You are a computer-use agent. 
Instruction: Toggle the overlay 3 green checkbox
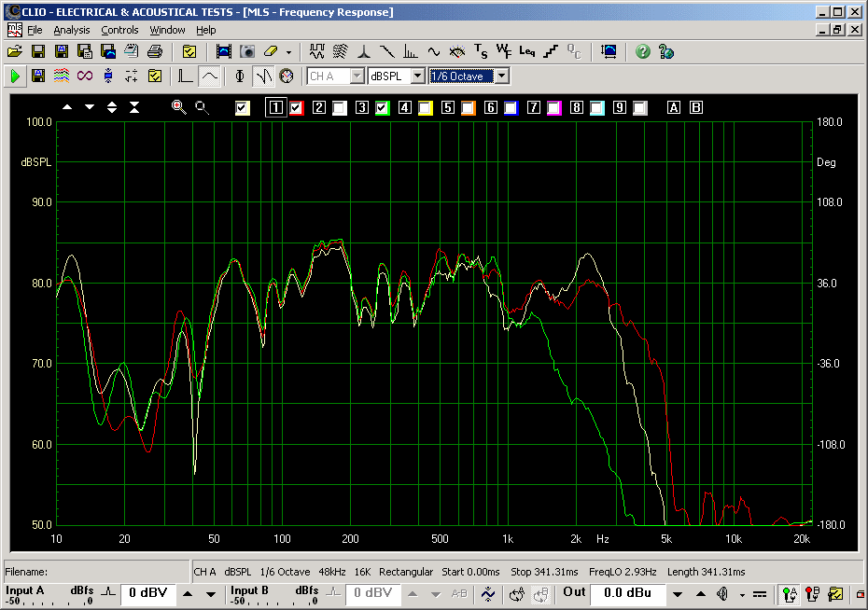[x=382, y=108]
